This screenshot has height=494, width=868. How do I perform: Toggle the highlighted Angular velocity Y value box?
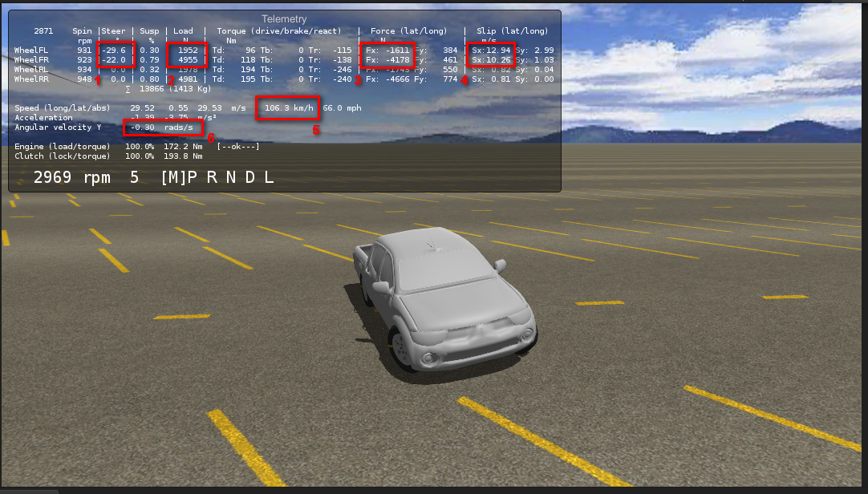point(164,127)
